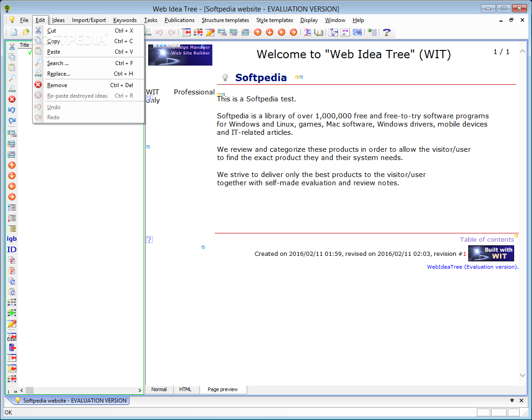The image size is (532, 420).
Task: Click the scissors cut icon in left sidebar
Action: tap(12, 46)
